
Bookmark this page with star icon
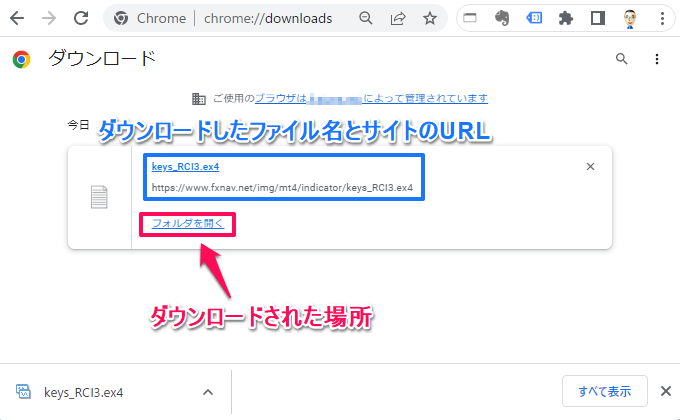tap(429, 18)
